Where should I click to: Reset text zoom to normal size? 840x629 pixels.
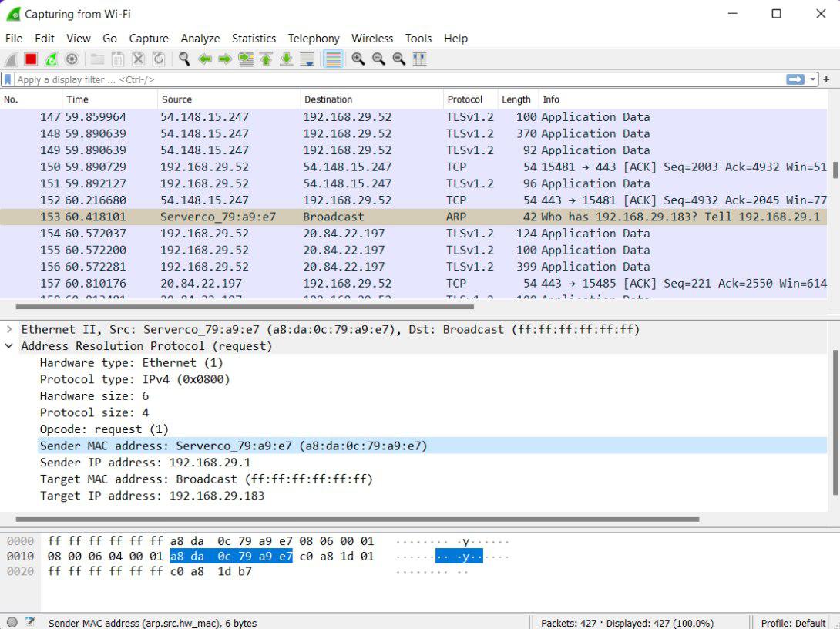[x=399, y=59]
